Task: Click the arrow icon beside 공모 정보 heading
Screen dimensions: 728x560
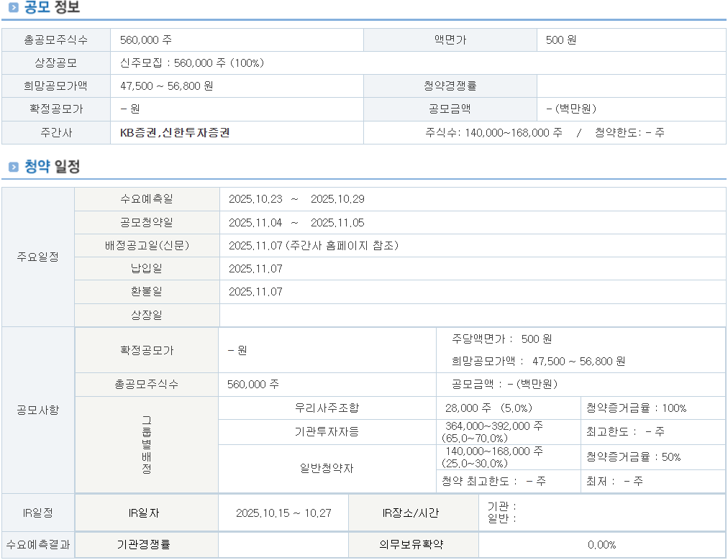Action: (13, 9)
